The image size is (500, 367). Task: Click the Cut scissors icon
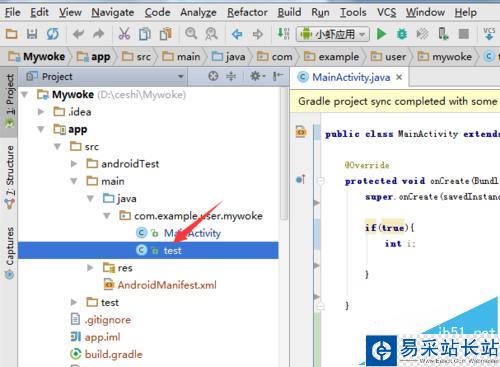click(124, 34)
